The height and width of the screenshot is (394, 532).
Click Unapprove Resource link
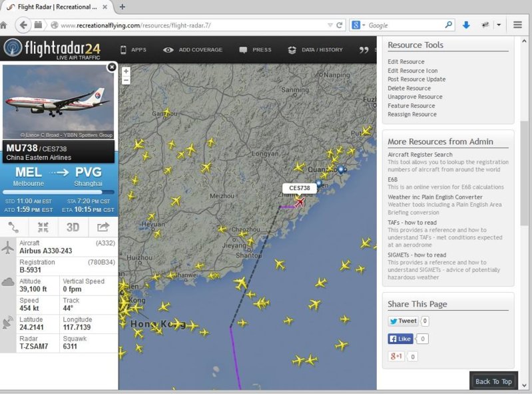point(415,97)
